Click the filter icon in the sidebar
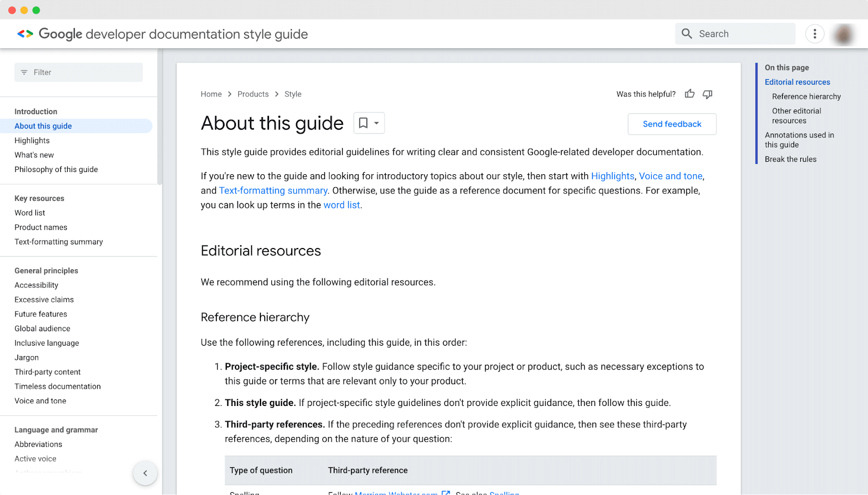 point(23,72)
